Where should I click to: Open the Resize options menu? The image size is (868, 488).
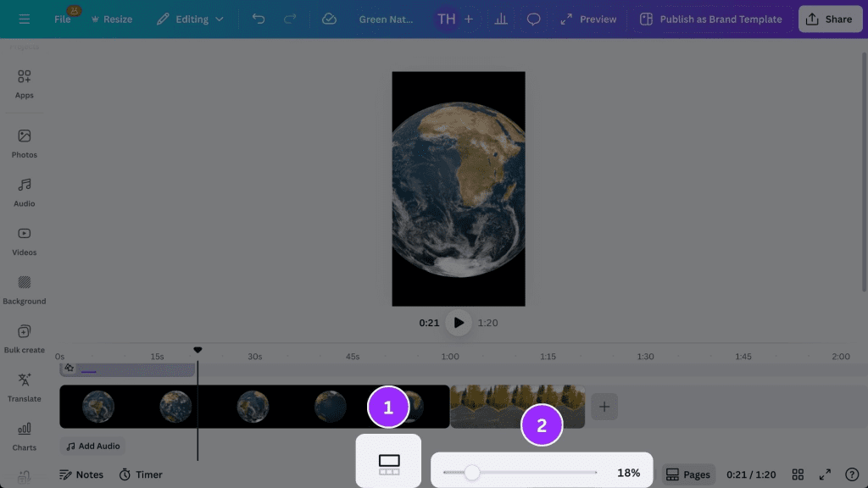pyautogui.click(x=111, y=19)
